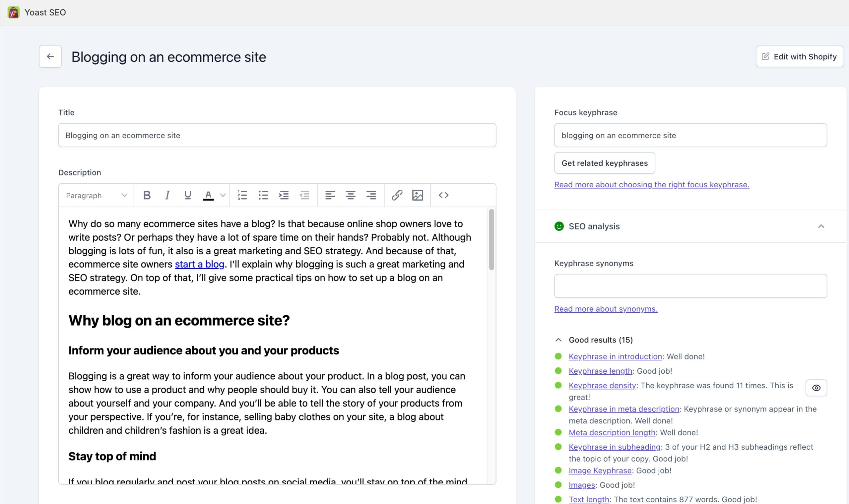This screenshot has height=504, width=849.
Task: Open the Paragraph style dropdown
Action: [x=97, y=196]
